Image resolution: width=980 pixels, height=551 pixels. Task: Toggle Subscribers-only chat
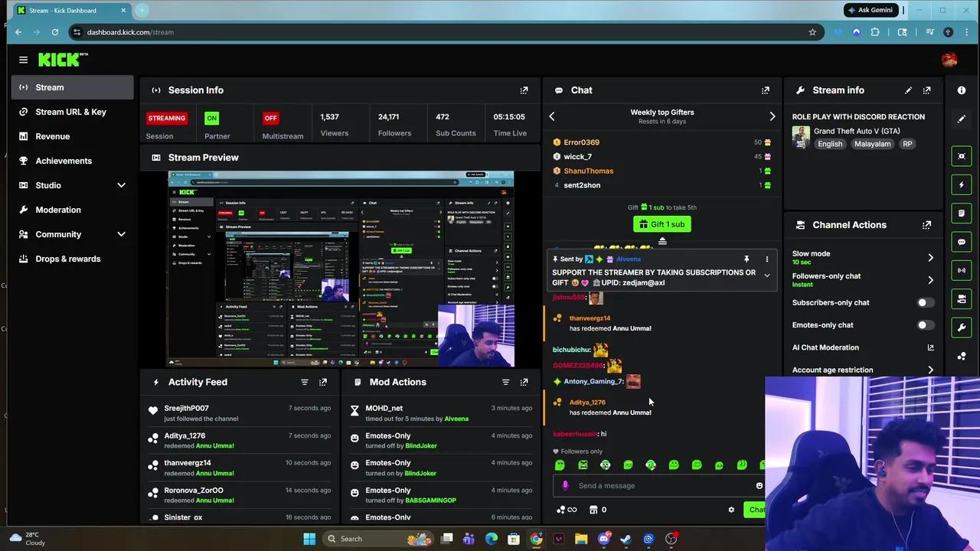point(925,302)
